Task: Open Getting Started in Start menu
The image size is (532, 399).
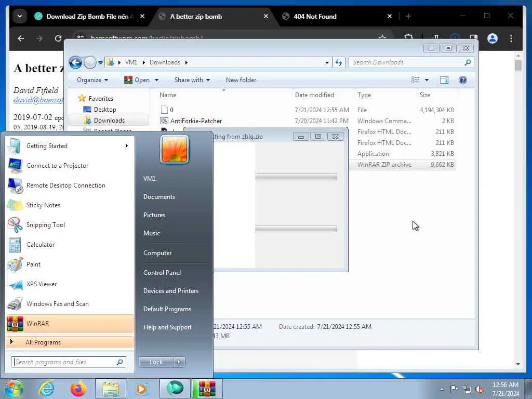Action: pyautogui.click(x=70, y=146)
